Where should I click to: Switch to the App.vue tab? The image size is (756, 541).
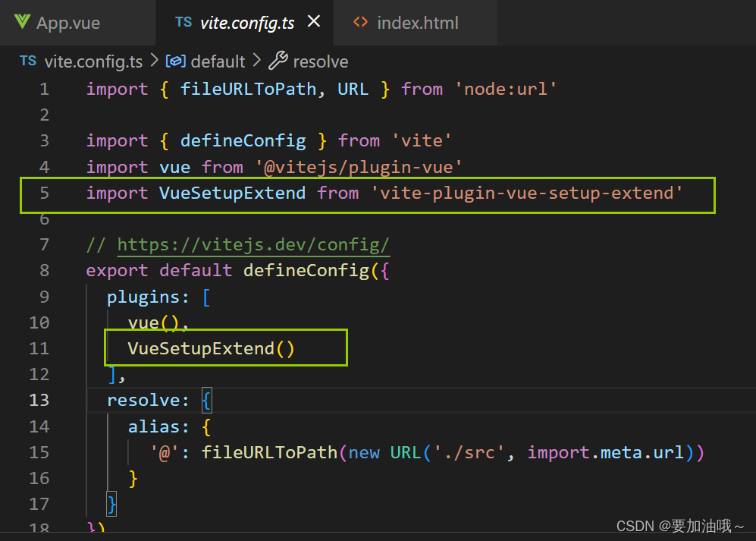coord(67,22)
